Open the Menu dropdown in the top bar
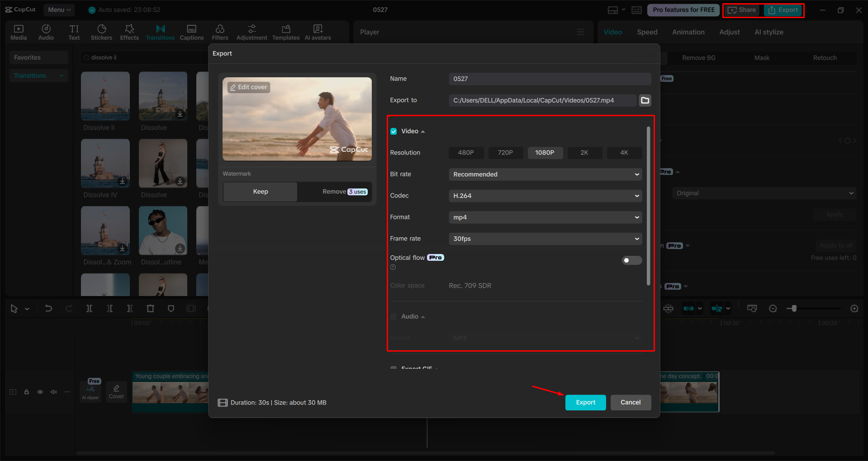The height and width of the screenshot is (461, 868). pyautogui.click(x=58, y=9)
